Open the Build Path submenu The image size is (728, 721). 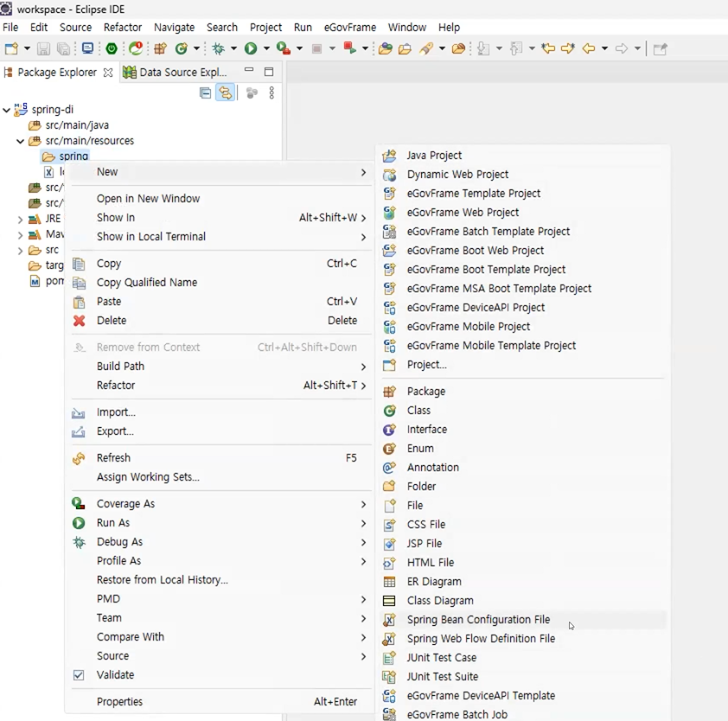coord(220,367)
